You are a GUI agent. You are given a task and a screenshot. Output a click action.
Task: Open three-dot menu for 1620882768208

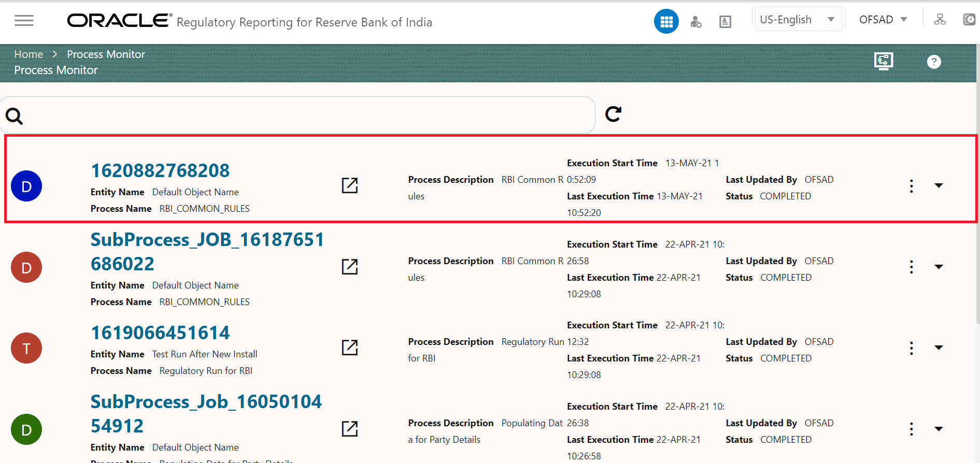[912, 186]
